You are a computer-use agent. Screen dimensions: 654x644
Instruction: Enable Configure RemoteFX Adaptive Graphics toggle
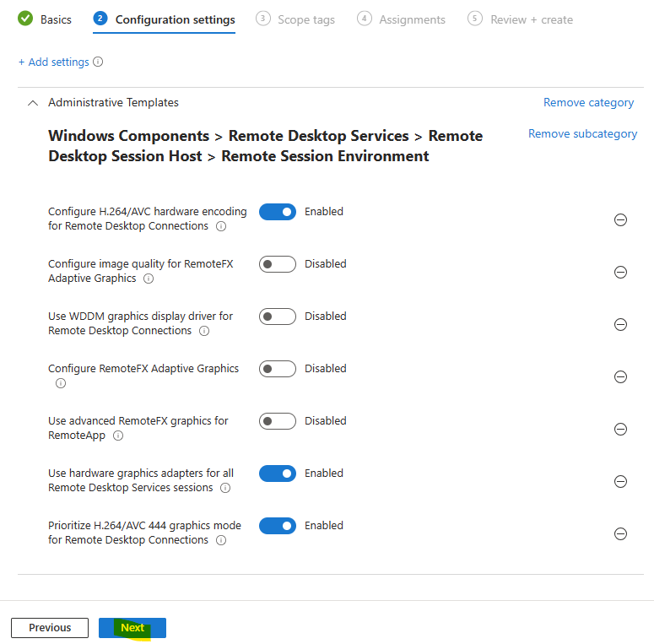278,369
